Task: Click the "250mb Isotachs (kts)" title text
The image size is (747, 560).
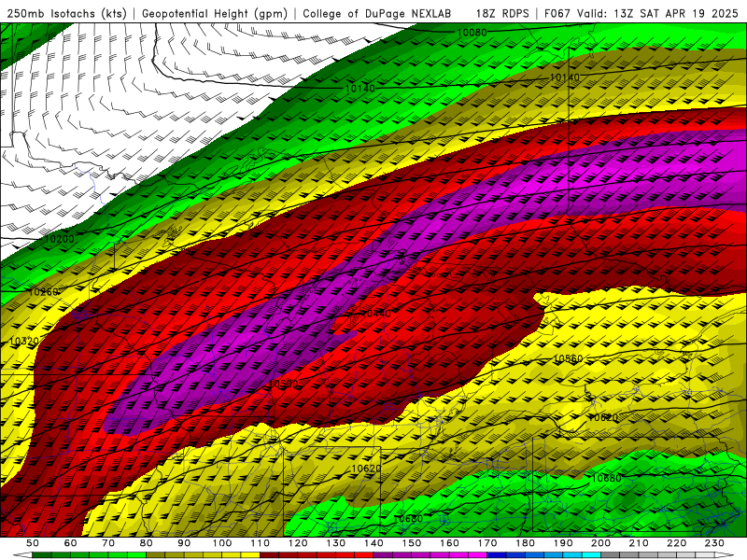Action: [x=67, y=14]
